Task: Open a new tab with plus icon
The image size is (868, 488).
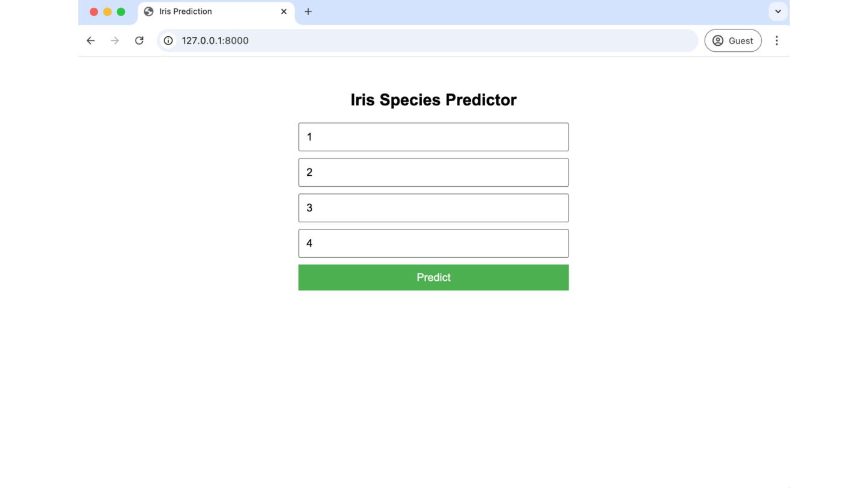Action: click(308, 11)
